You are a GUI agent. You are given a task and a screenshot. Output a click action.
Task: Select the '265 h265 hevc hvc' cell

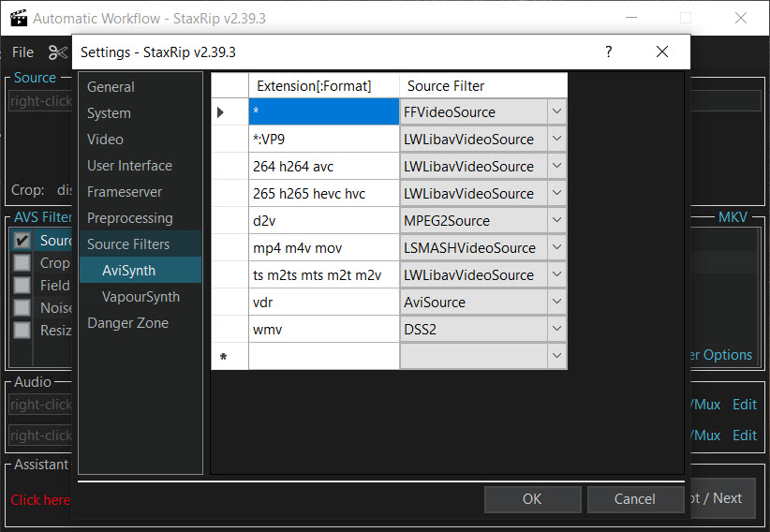coord(323,193)
